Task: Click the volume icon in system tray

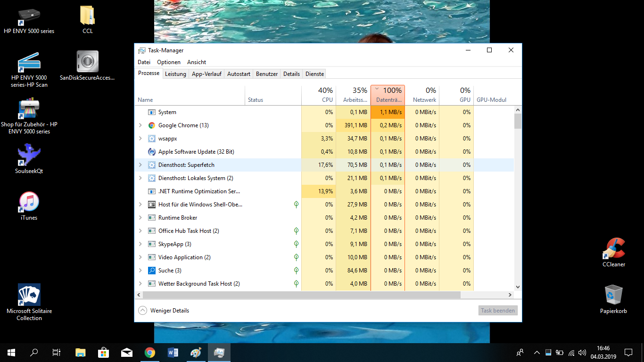Action: coord(583,353)
